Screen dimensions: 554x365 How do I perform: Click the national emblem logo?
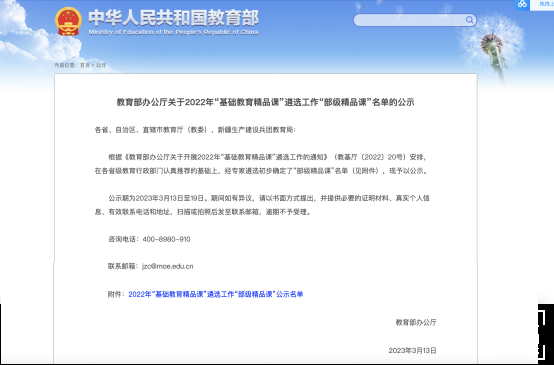click(68, 21)
